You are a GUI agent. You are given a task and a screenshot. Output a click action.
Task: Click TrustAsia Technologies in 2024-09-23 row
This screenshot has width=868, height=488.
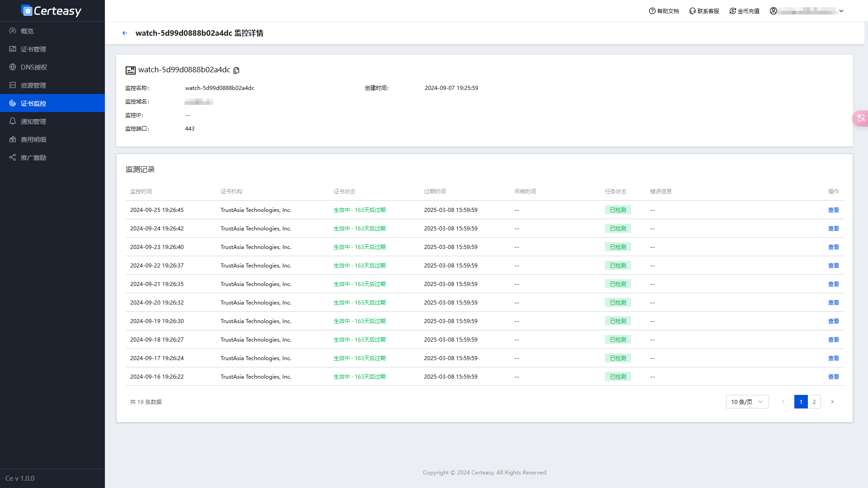[256, 247]
